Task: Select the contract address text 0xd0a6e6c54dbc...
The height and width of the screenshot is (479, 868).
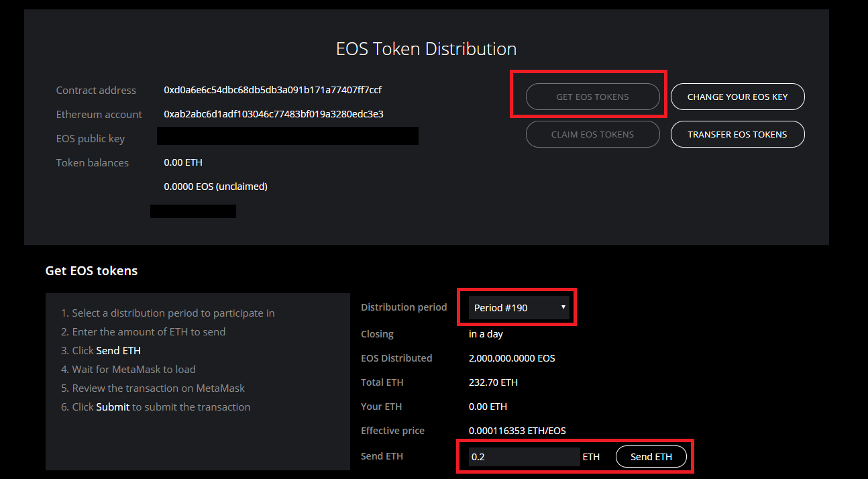Action: coord(273,90)
